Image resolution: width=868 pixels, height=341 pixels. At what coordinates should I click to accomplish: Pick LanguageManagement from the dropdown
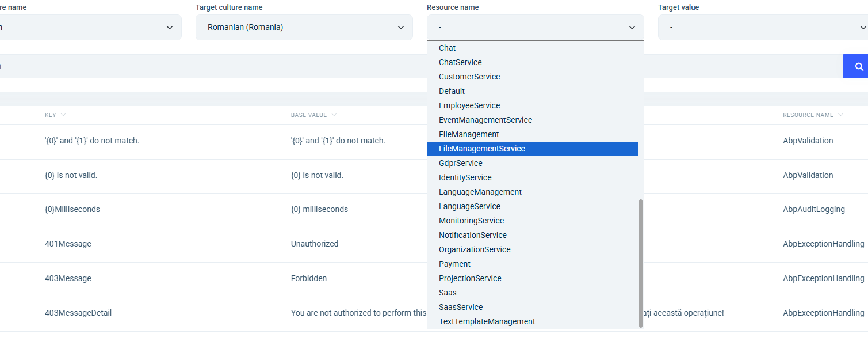click(480, 192)
